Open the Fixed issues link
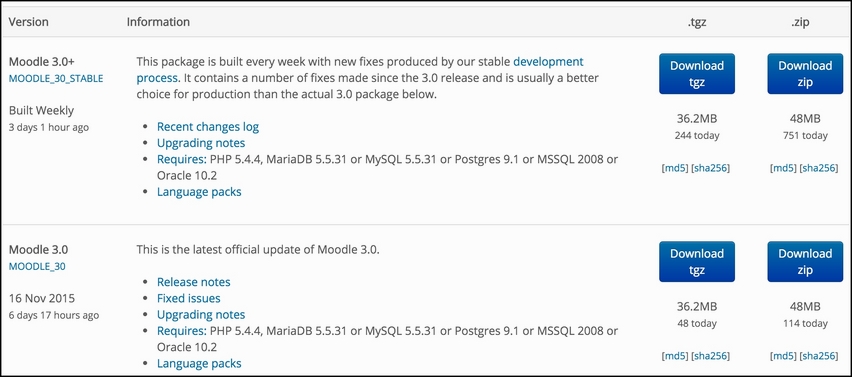 [189, 298]
